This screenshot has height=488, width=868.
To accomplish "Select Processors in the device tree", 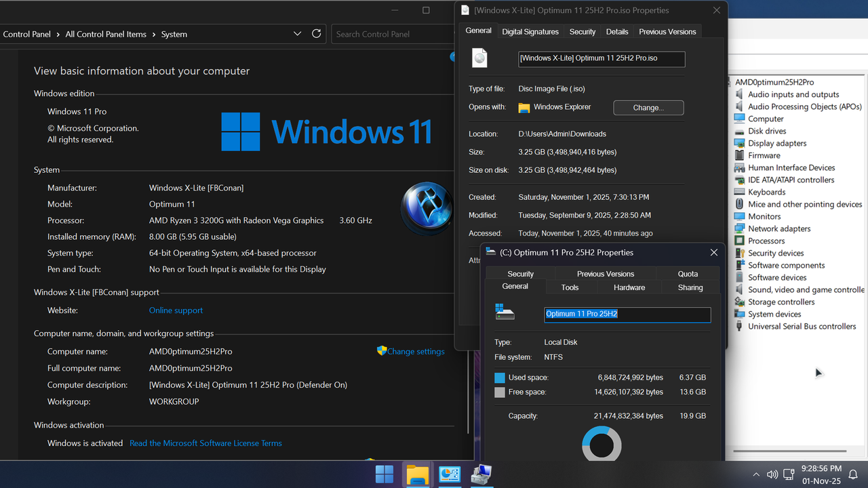I will [767, 241].
